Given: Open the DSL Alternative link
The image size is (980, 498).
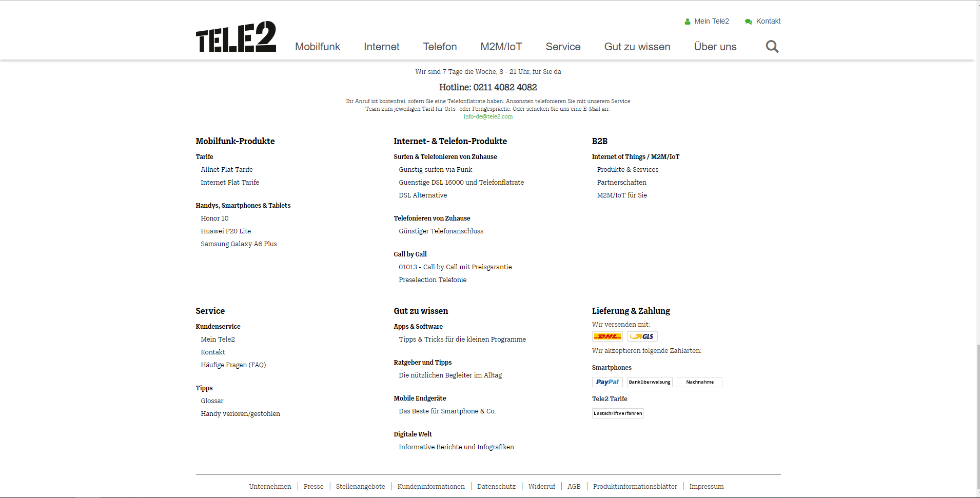Looking at the screenshot, I should pos(423,195).
